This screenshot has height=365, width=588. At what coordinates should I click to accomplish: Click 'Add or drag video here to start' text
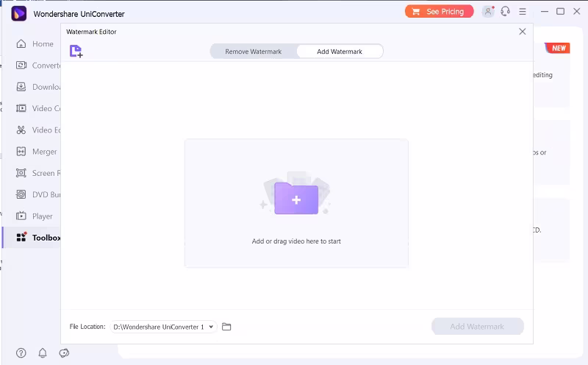(x=296, y=241)
